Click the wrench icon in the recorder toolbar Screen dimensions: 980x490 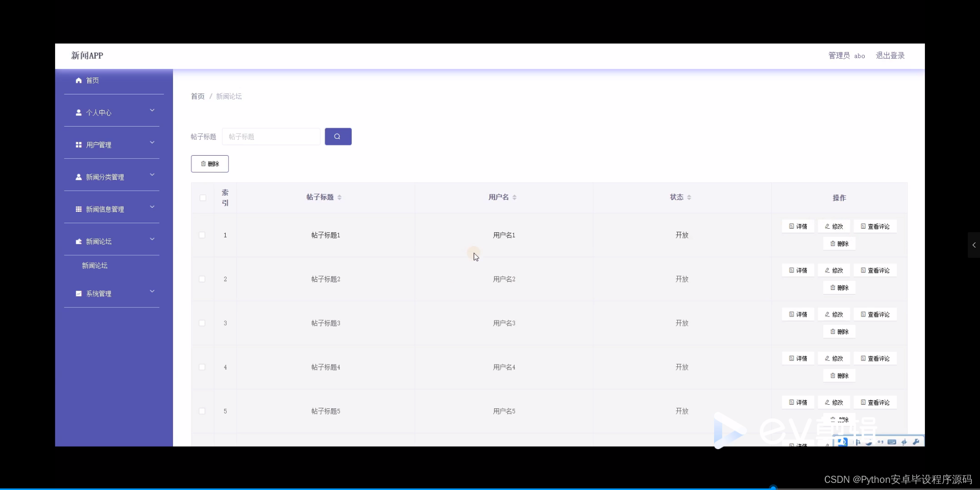tap(916, 442)
